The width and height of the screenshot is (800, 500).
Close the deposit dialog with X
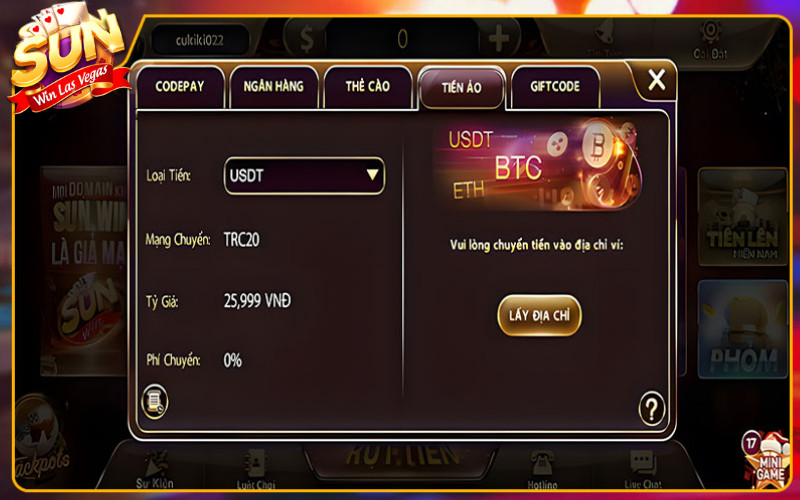656,80
